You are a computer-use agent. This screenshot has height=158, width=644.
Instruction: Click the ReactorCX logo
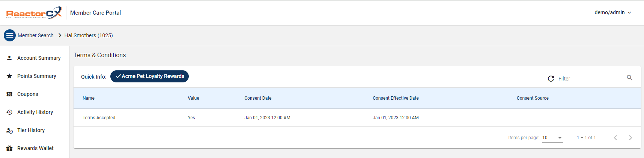click(x=34, y=13)
